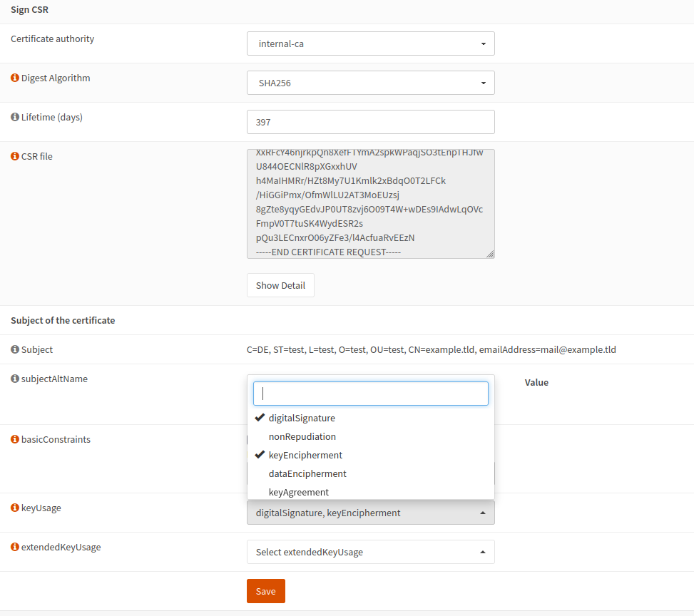Select the dataEncipherment option
The height and width of the screenshot is (616, 694).
click(307, 473)
